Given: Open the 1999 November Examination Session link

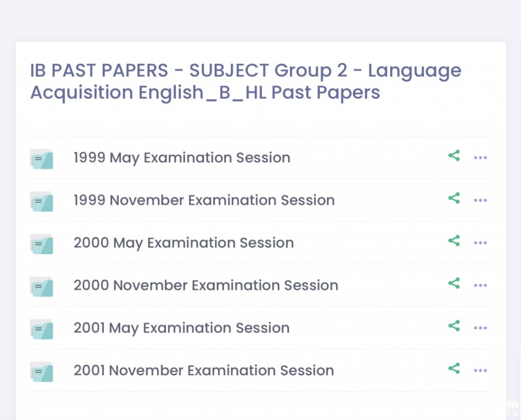Looking at the screenshot, I should tap(204, 200).
